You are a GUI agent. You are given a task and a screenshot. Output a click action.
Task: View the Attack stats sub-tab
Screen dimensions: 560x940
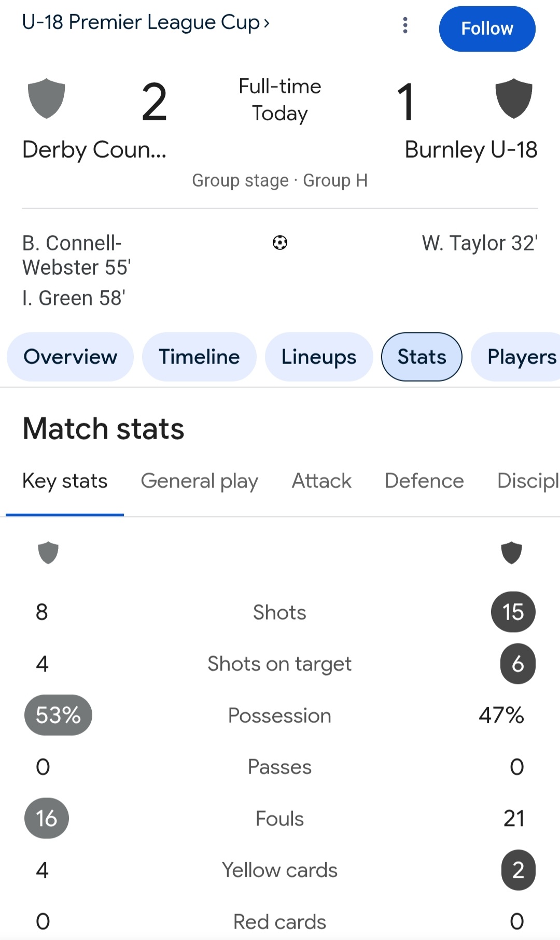321,481
